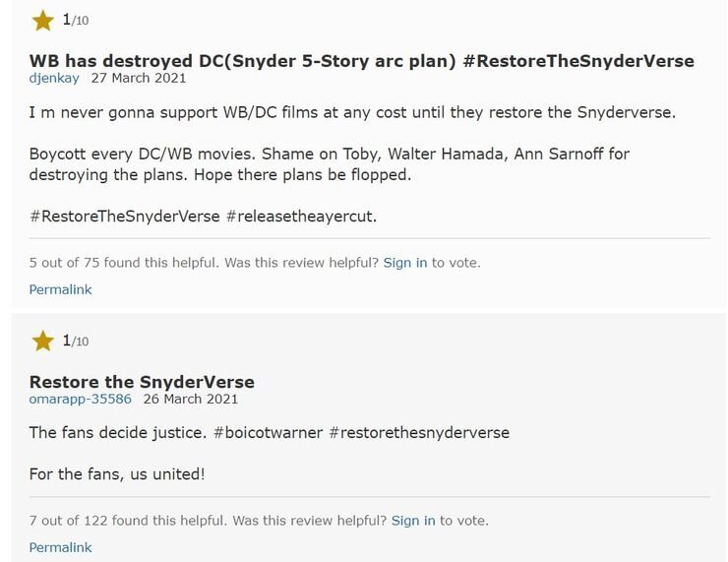The image size is (728, 562).
Task: Sign in to vote on djenkay's review
Action: pos(404,263)
